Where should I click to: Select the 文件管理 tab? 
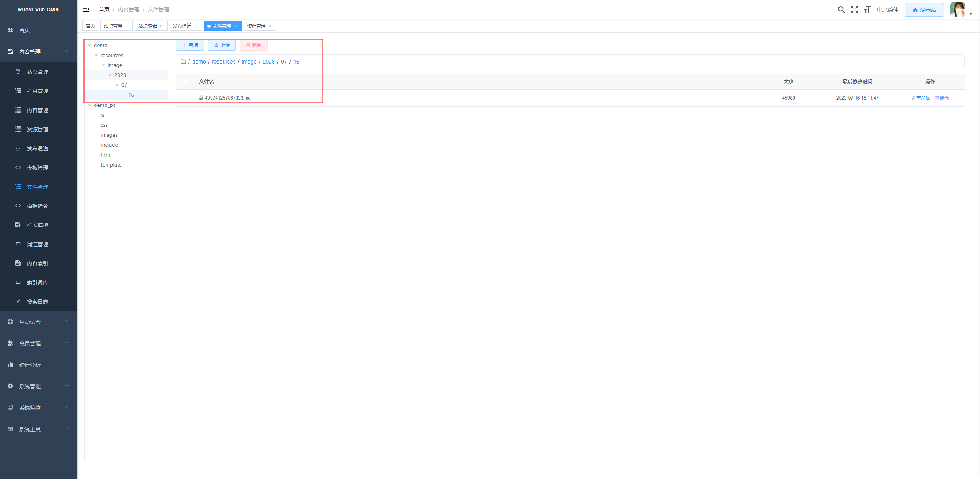(x=222, y=26)
